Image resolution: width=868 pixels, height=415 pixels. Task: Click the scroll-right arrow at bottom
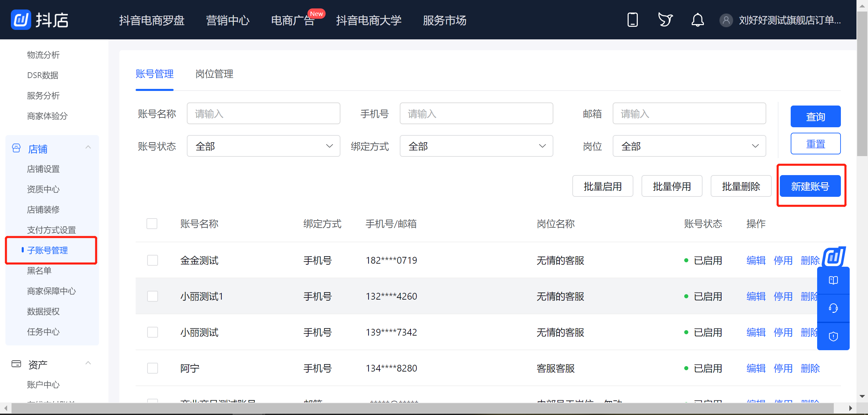click(850, 408)
